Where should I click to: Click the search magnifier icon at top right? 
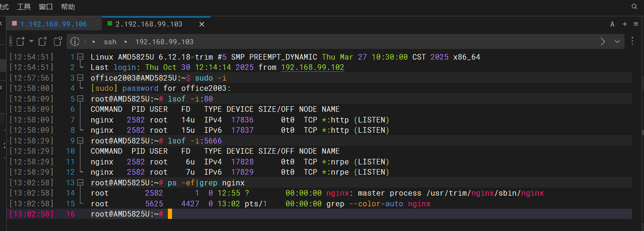634,7
